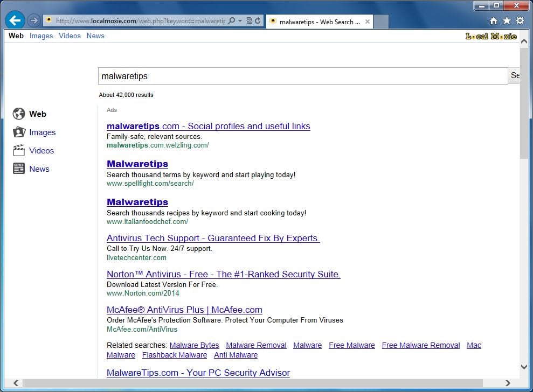Open Favorites star icon
The height and width of the screenshot is (392, 533).
pos(507,21)
